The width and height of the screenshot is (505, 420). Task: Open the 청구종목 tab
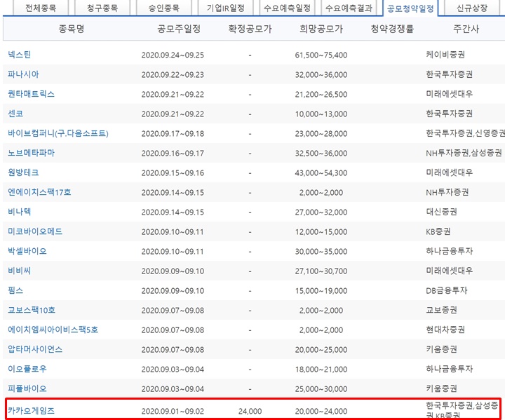[x=102, y=8]
